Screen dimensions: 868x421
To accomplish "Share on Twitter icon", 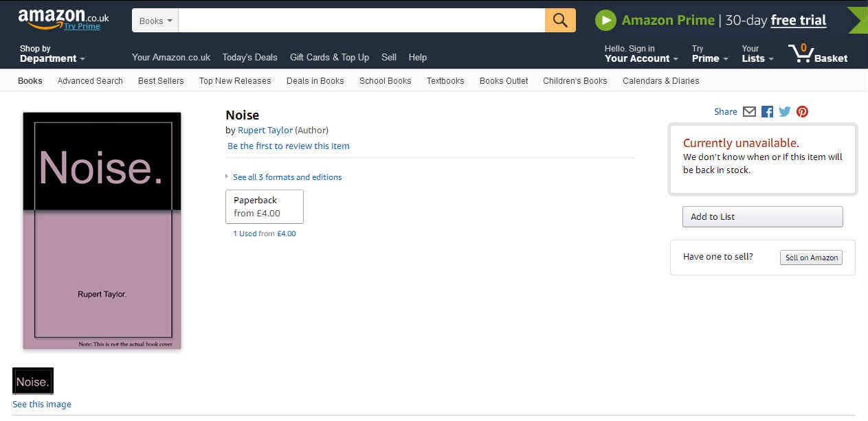I will tap(784, 112).
